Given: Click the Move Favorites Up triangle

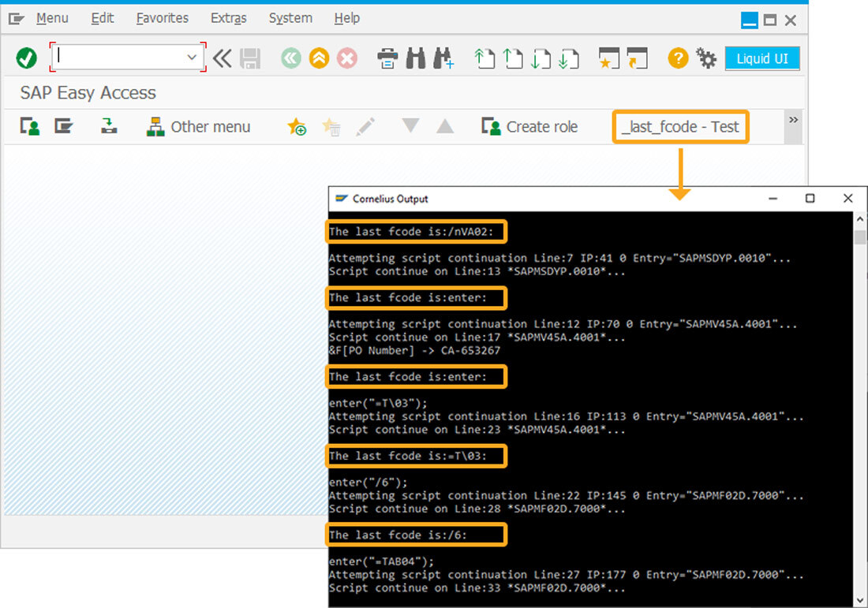Looking at the screenshot, I should point(444,126).
